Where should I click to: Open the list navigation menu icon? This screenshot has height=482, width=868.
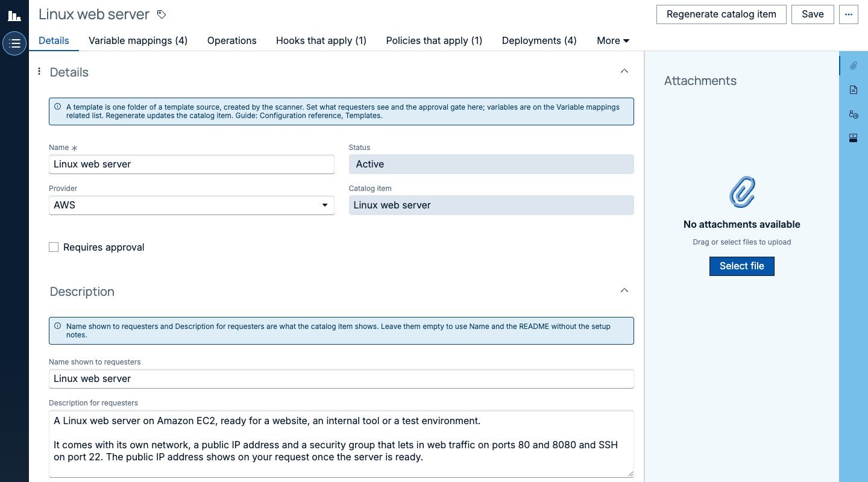(14, 43)
